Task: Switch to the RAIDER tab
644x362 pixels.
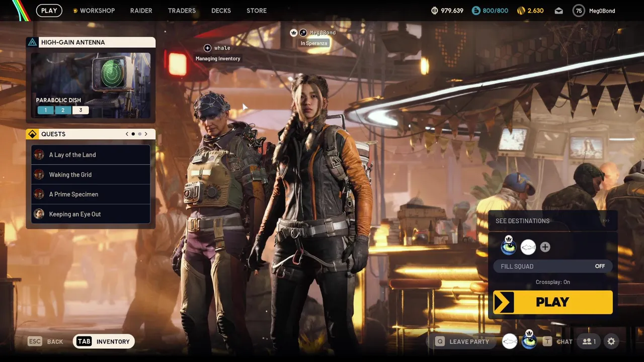Action: click(x=141, y=11)
